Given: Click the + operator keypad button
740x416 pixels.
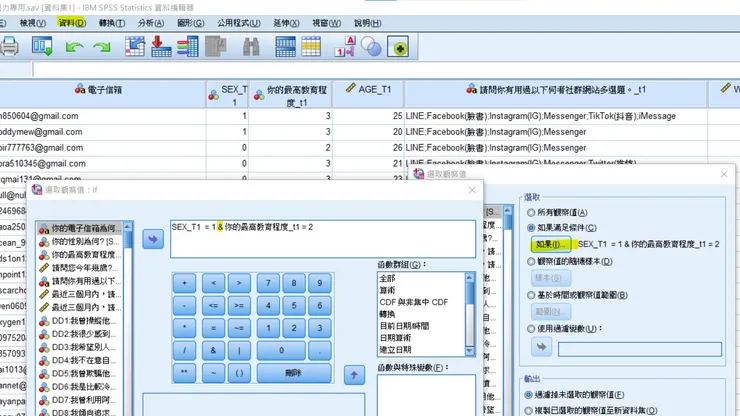Looking at the screenshot, I should 184,283.
